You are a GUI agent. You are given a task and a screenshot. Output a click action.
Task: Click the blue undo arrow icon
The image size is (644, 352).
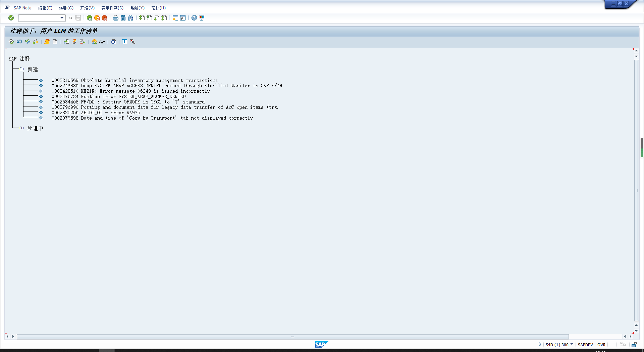tap(19, 42)
